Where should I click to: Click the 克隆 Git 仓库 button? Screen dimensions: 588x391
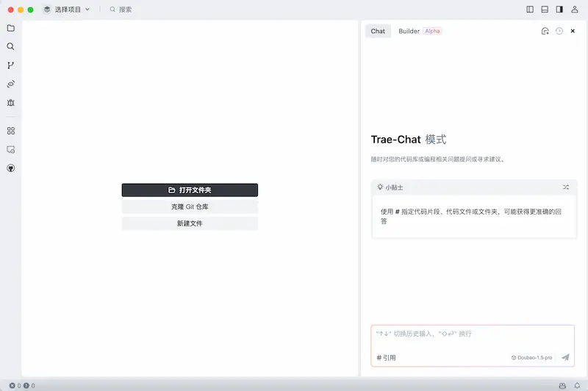point(190,207)
